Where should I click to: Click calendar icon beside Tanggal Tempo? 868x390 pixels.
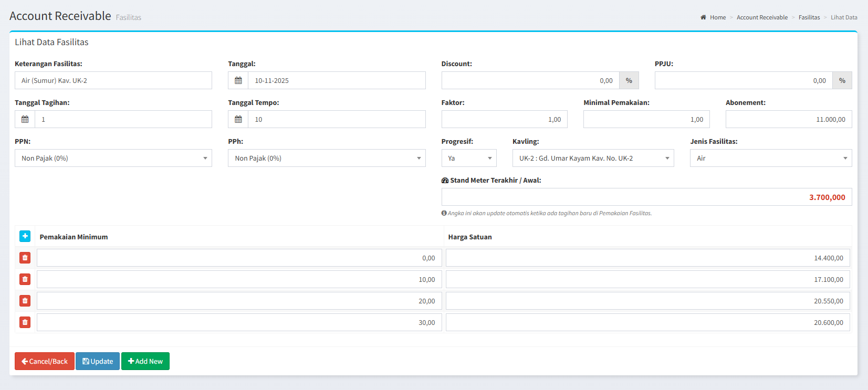238,119
